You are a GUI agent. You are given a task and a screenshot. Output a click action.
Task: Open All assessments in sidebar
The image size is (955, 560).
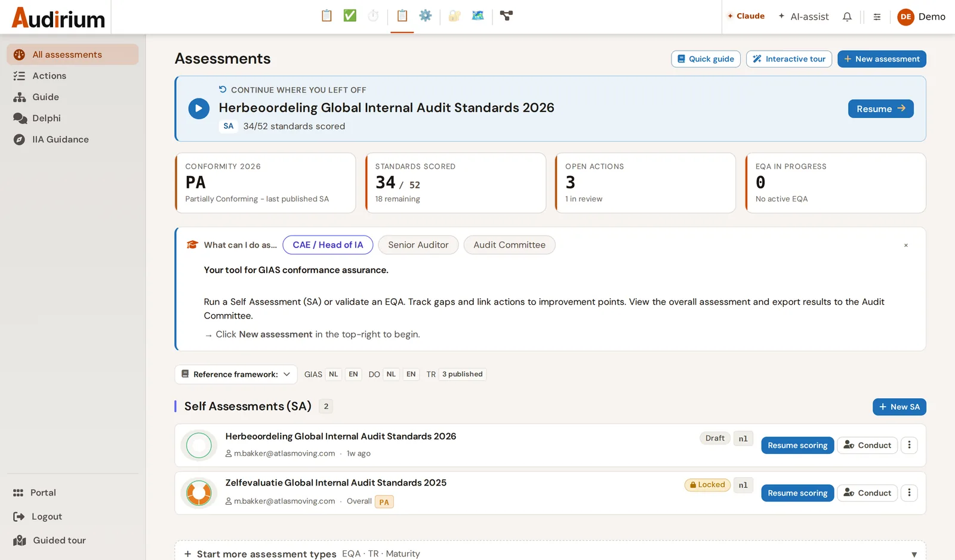pos(73,54)
